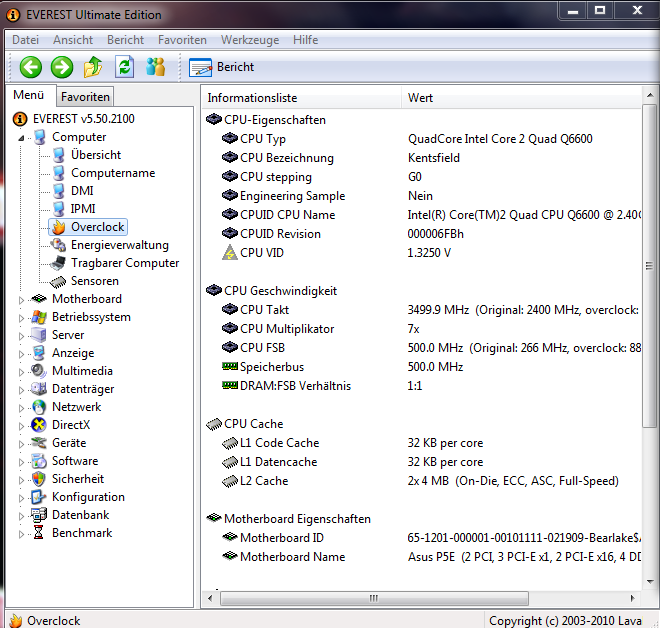Image resolution: width=660 pixels, height=628 pixels.
Task: Expand the Software tree node
Action: point(21,462)
